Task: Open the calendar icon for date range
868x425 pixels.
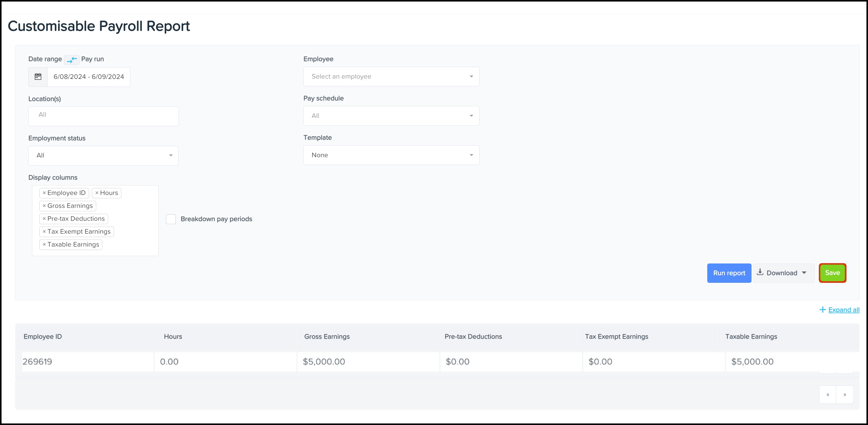Action: (38, 77)
